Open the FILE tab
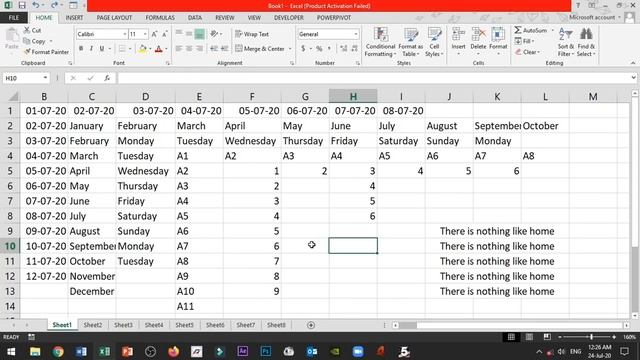The width and height of the screenshot is (640, 360). pyautogui.click(x=13, y=18)
